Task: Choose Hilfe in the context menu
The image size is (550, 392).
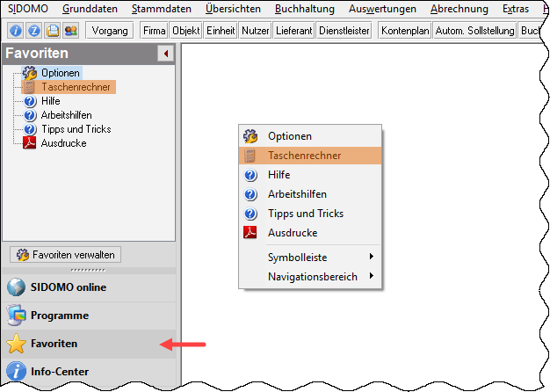Action: tap(310, 175)
